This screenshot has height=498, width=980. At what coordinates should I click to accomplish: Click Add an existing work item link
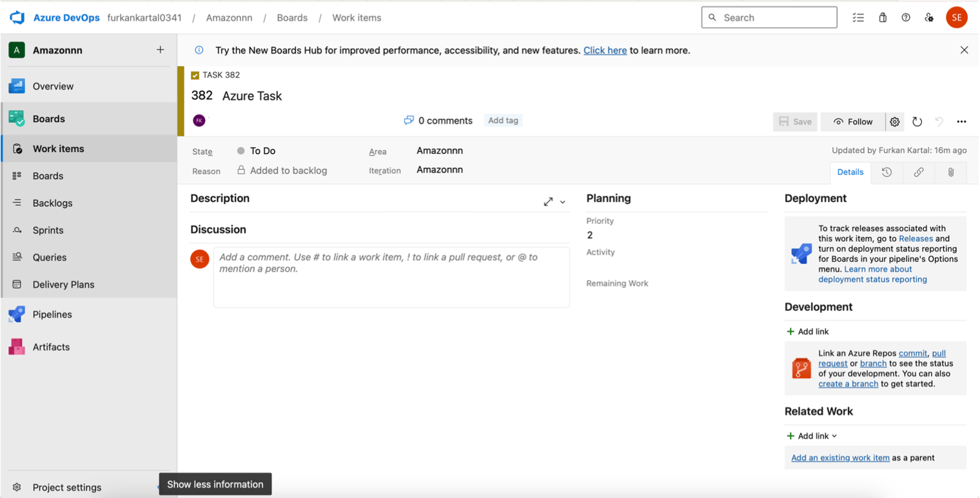(840, 458)
